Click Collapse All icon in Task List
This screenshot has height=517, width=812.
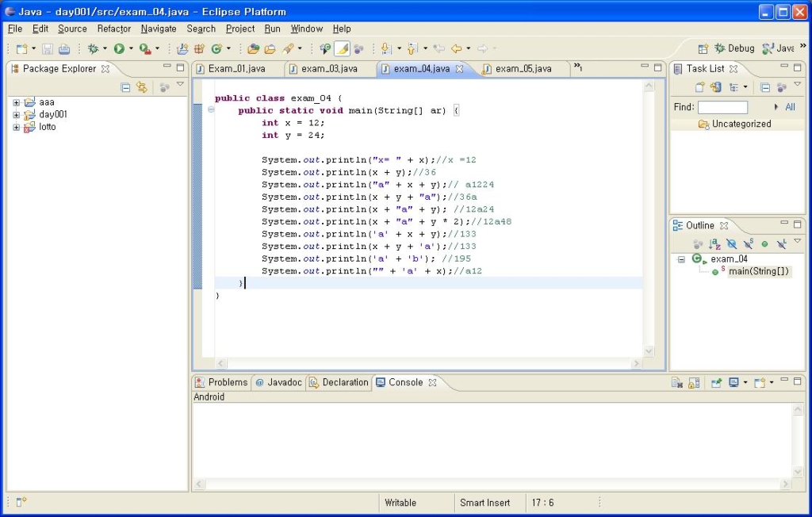pos(765,87)
